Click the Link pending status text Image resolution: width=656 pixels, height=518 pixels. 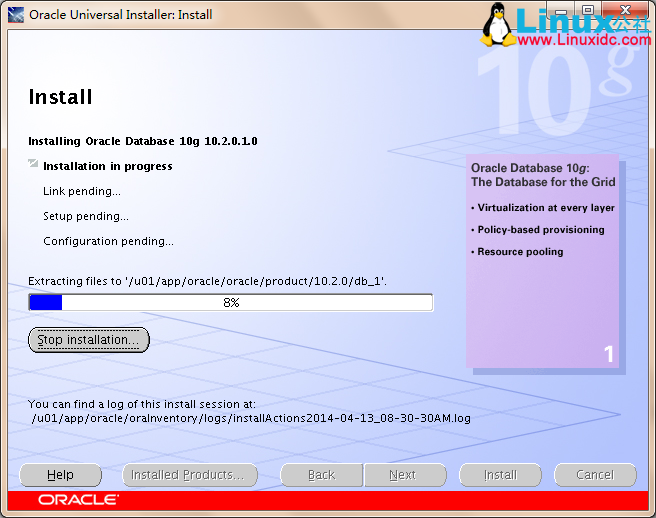click(82, 191)
